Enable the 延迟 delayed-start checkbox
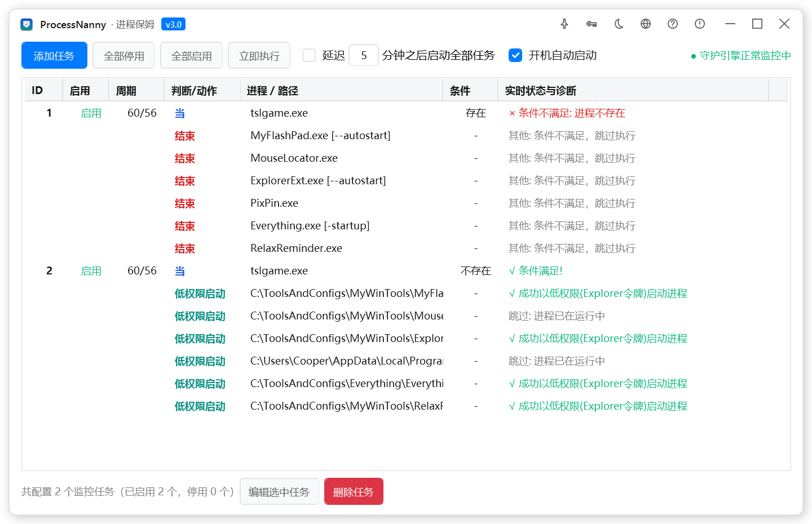Viewport: 812px width, 524px height. point(309,55)
